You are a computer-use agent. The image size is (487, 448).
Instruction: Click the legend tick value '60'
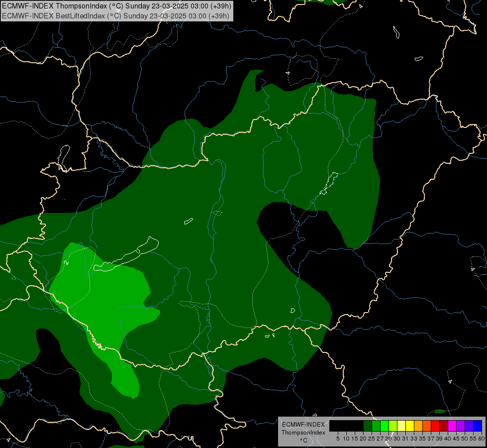[482, 439]
